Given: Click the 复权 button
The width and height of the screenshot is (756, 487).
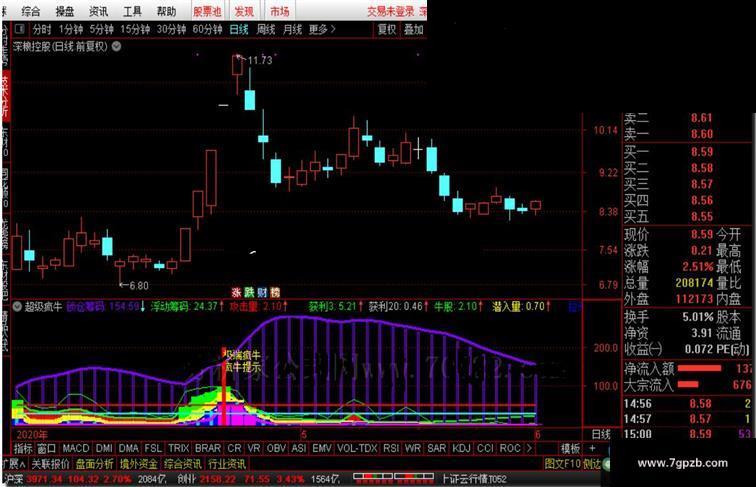Looking at the screenshot, I should 387,29.
